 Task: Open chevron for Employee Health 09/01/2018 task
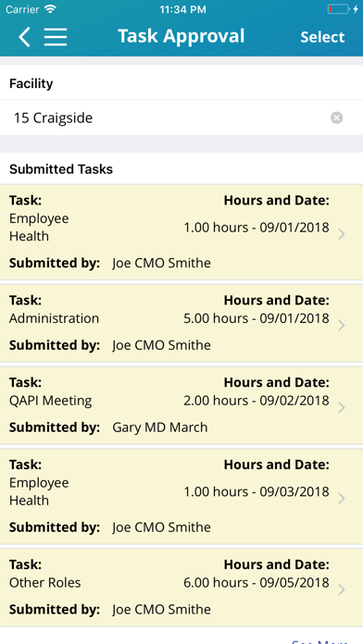(341, 234)
